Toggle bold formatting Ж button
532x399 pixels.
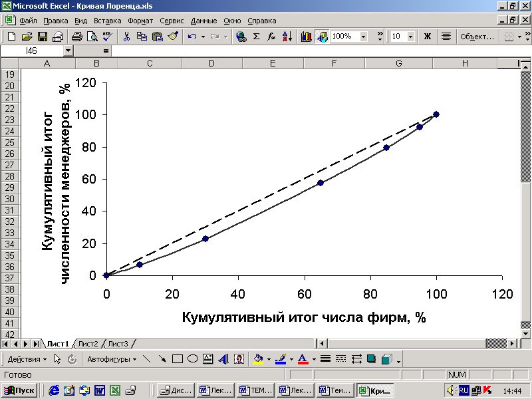[428, 37]
